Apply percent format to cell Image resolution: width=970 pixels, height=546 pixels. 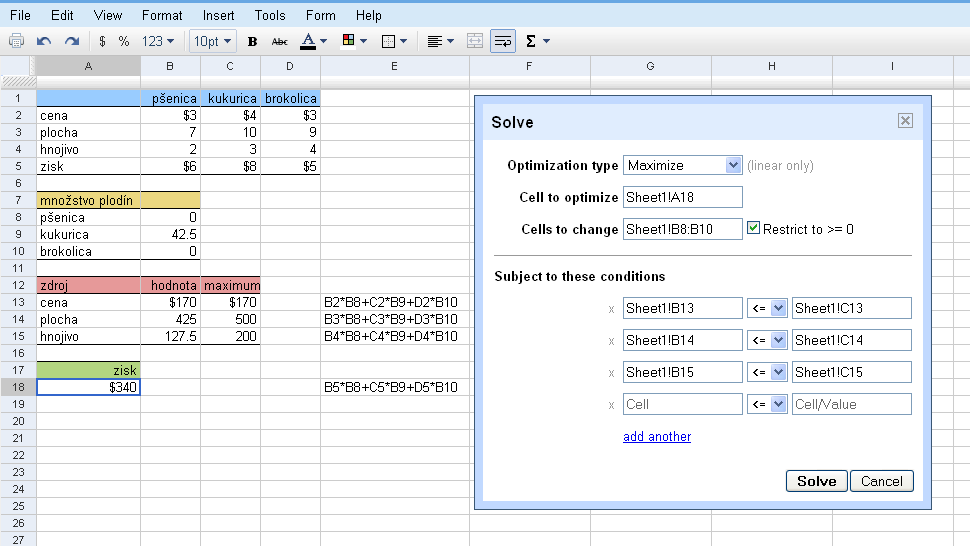pos(124,41)
